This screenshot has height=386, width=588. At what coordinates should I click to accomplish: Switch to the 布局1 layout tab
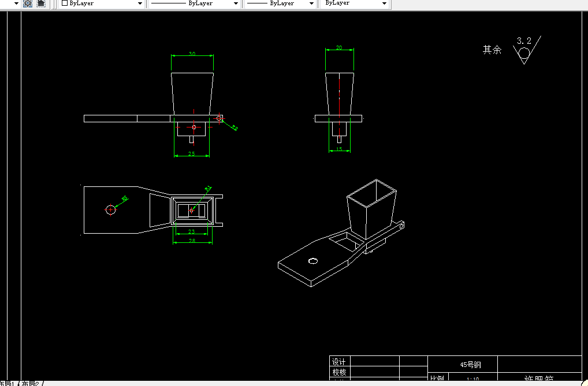pos(7,383)
